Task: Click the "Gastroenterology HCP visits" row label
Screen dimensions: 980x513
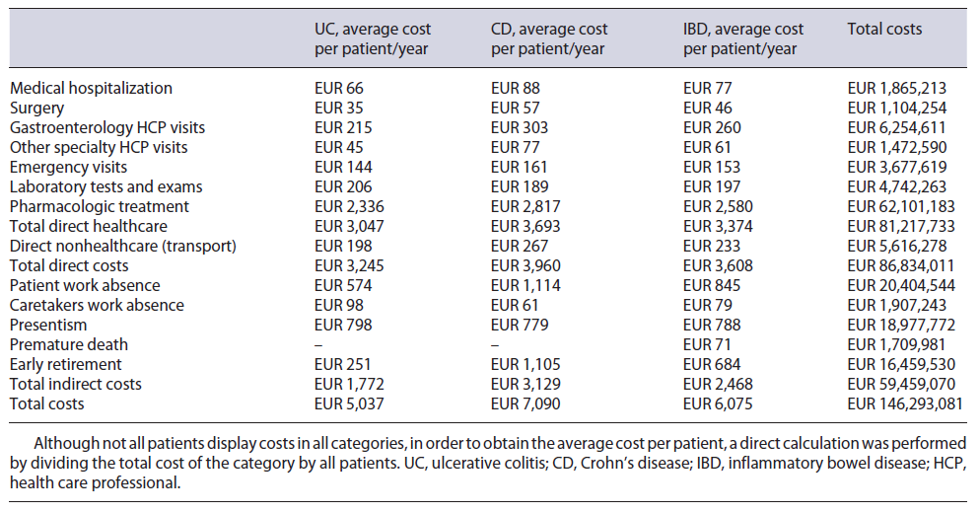Action: [x=107, y=127]
